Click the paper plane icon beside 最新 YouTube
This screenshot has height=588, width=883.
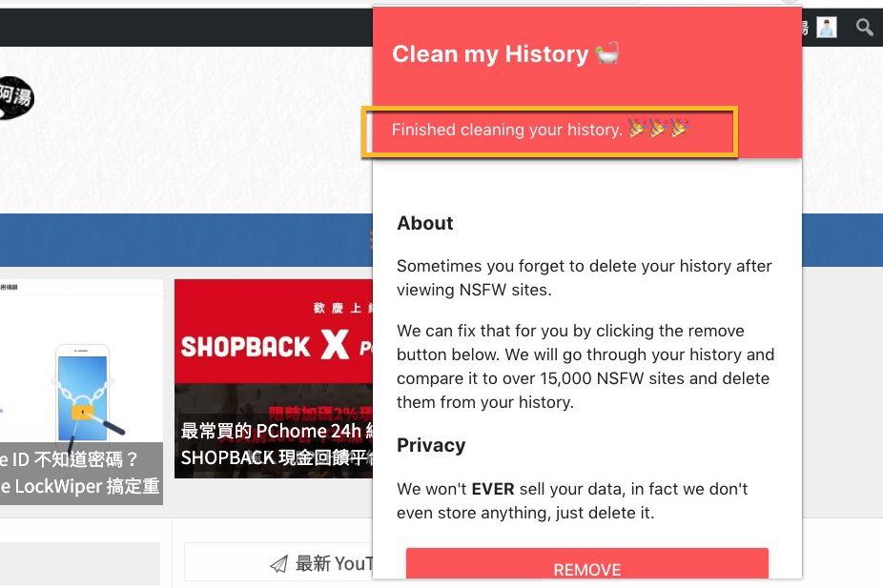[x=277, y=562]
